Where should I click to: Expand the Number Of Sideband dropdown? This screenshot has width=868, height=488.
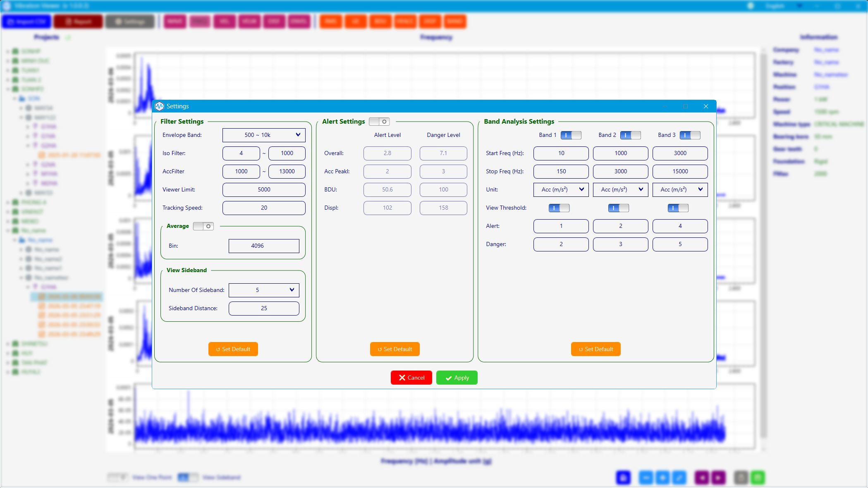pos(264,290)
